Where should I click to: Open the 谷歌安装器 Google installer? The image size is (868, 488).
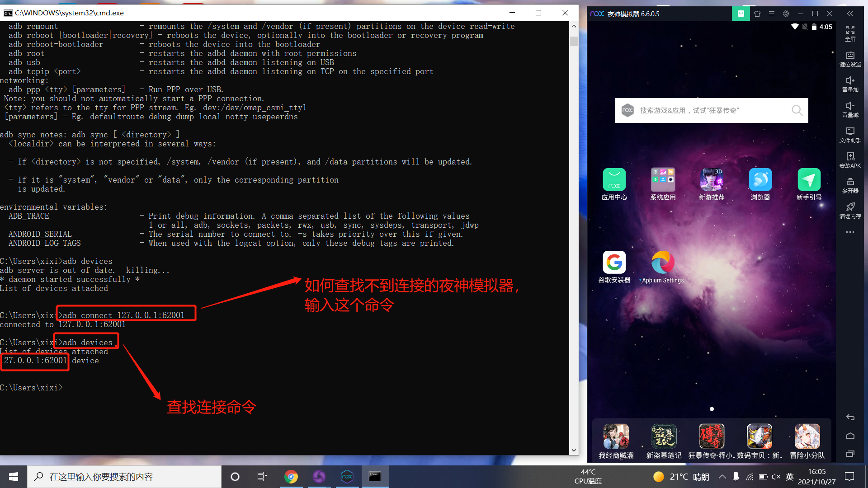(614, 263)
